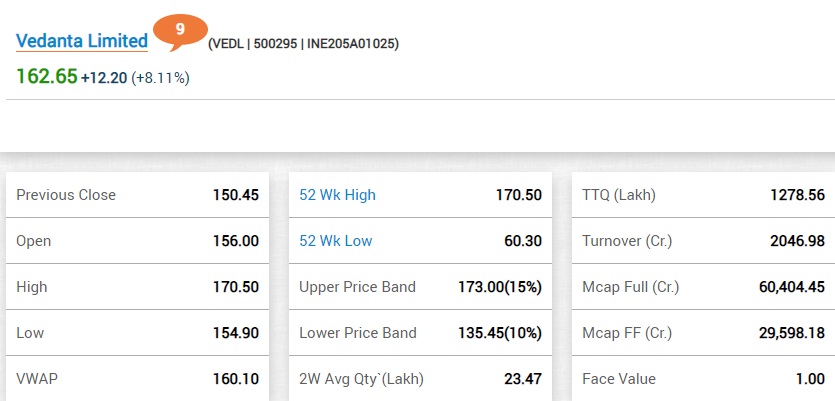Select the Mcap Full (Cr.) label
Screen dimensions: 835x401
pyautogui.click(x=631, y=287)
